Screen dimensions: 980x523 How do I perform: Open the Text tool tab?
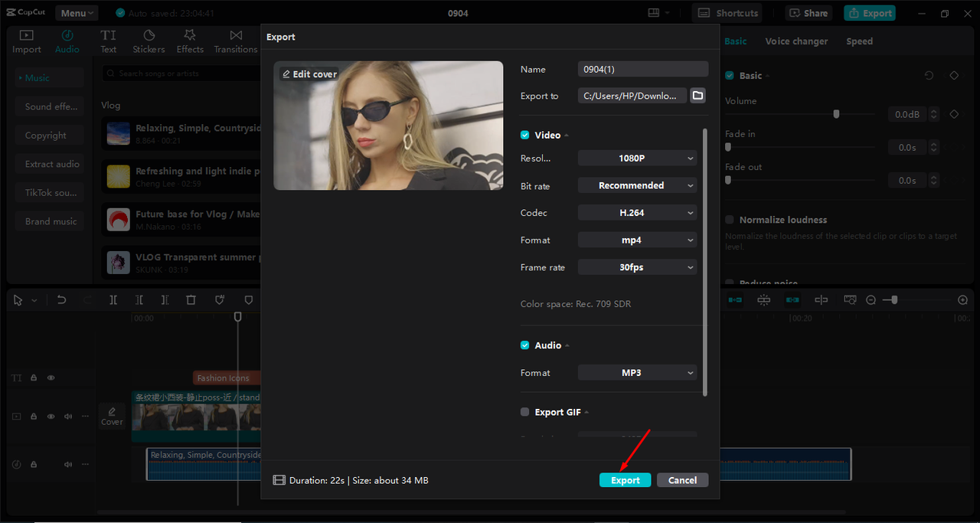click(x=109, y=41)
